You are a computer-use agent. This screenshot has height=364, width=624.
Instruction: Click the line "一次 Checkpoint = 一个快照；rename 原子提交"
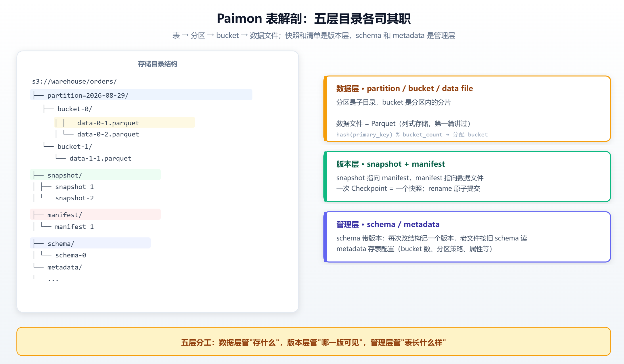pos(408,188)
